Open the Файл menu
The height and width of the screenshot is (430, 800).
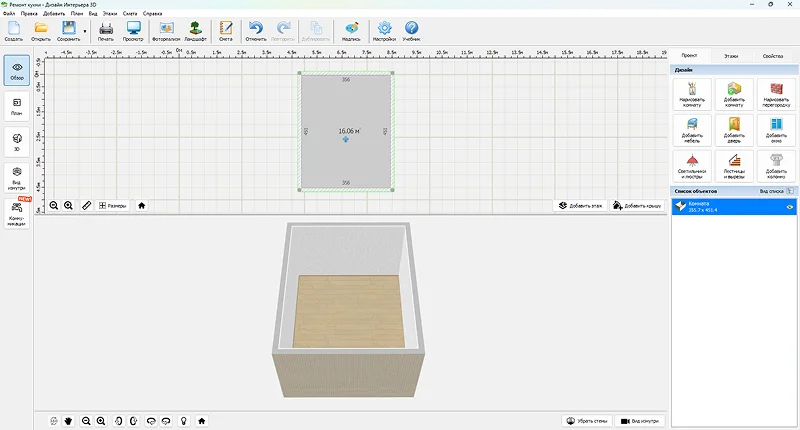[x=9, y=14]
